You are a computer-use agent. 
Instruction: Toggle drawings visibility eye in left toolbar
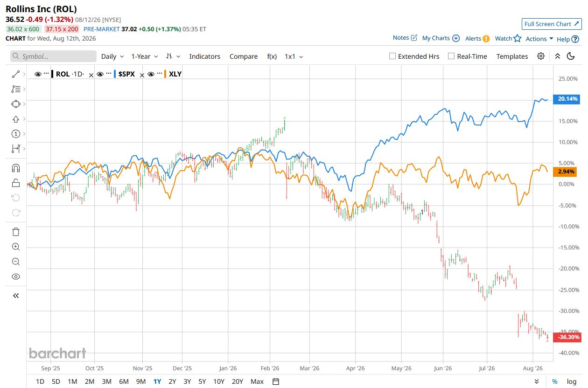click(15, 277)
